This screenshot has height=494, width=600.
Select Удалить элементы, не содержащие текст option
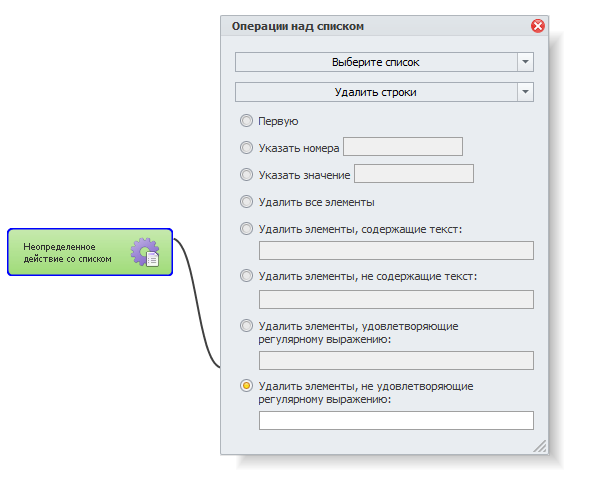click(246, 276)
